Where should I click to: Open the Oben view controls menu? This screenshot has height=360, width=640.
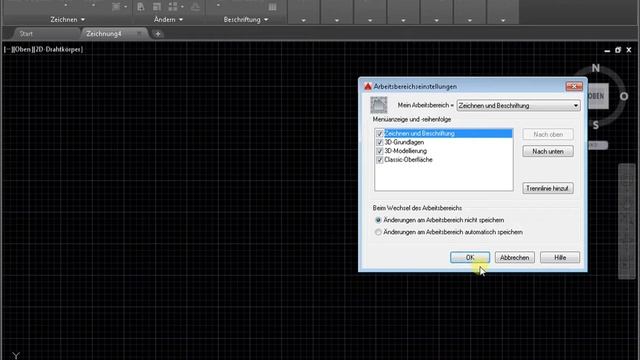pyautogui.click(x=22, y=49)
